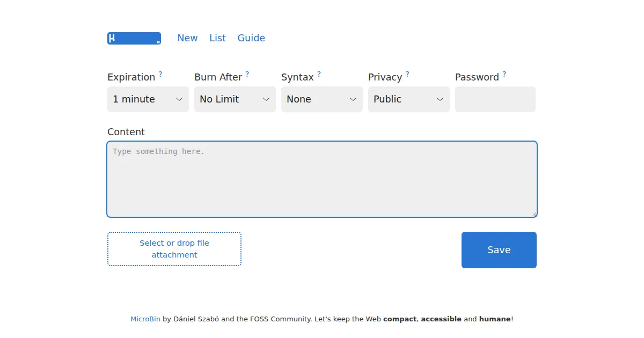The width and height of the screenshot is (644, 338).
Task: Open the Guide page
Action: [251, 38]
